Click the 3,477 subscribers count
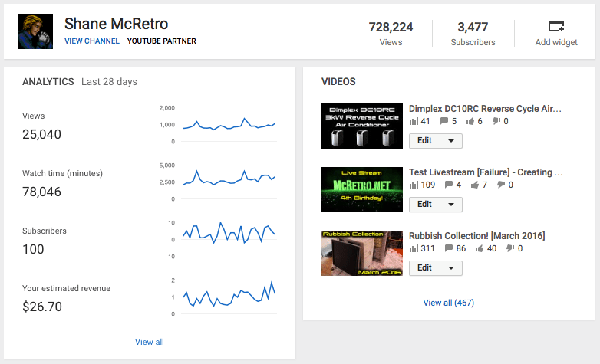The height and width of the screenshot is (364, 600). click(x=473, y=27)
